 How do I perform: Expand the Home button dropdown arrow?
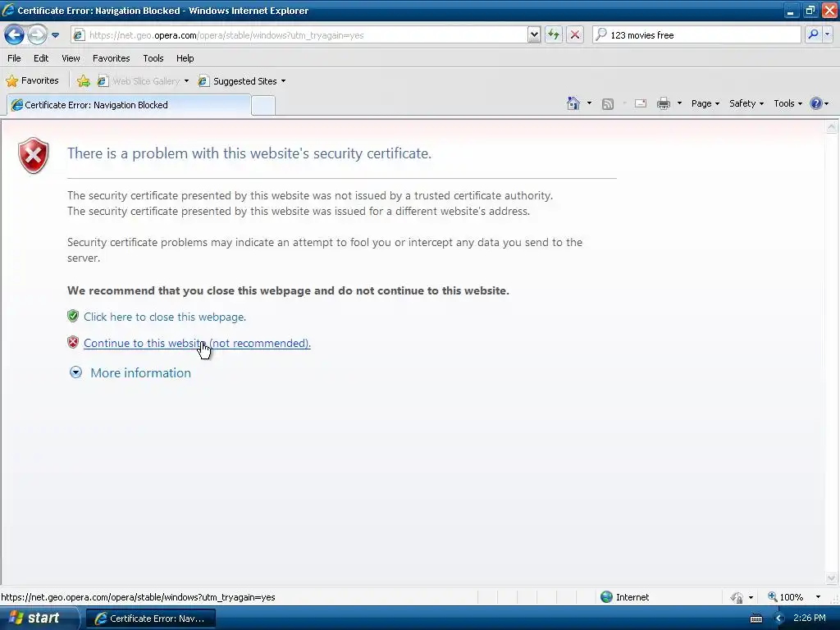(x=589, y=103)
